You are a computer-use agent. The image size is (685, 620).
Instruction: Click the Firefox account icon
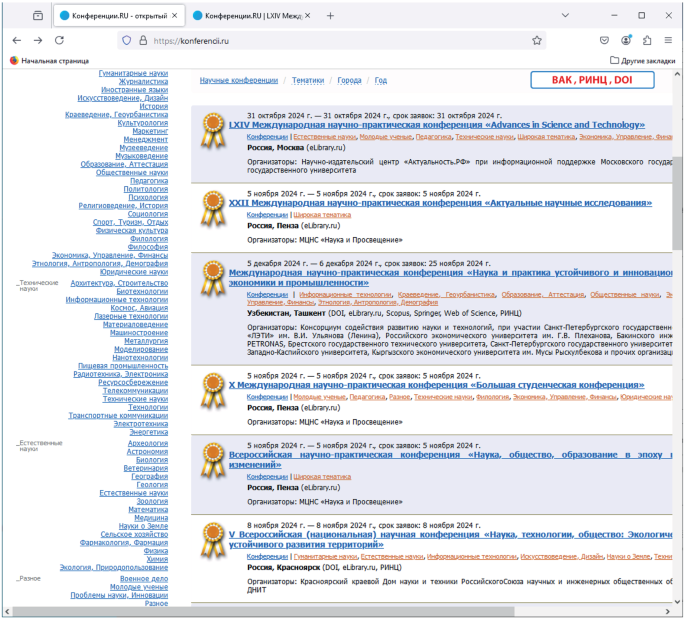click(626, 40)
